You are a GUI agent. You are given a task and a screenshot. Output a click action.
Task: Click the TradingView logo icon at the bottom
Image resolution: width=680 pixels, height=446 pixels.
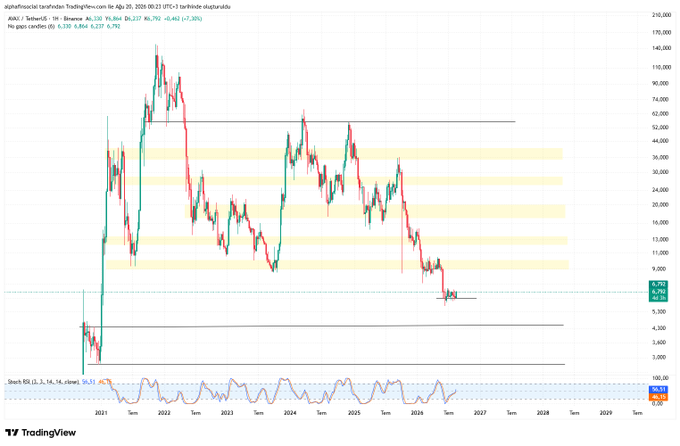[x=12, y=433]
